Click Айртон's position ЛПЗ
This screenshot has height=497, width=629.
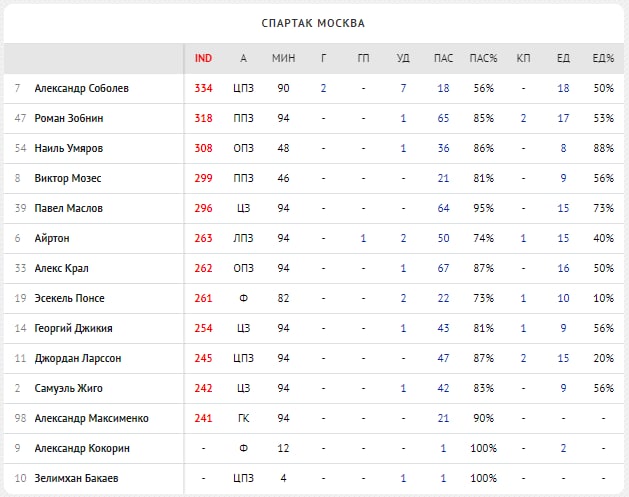(x=243, y=238)
